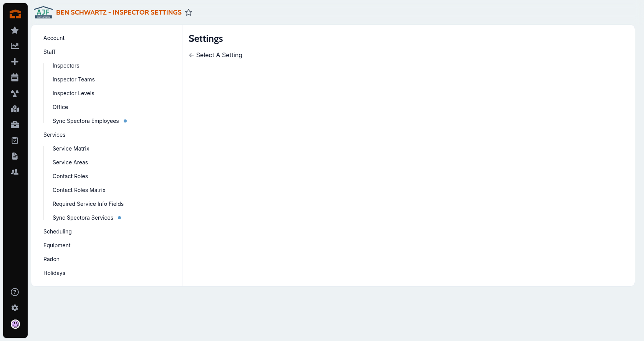Click the user avatar at sidebar bottom
Viewport: 644px width, 341px height.
coord(15,324)
